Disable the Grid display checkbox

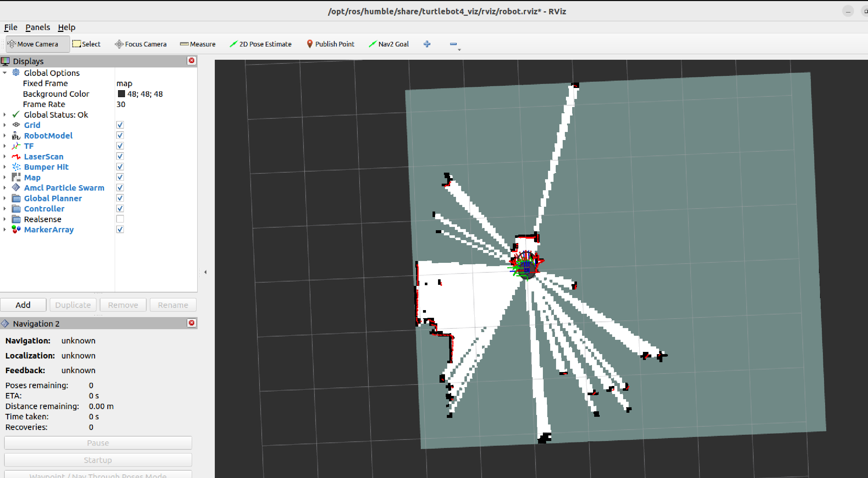pos(120,125)
